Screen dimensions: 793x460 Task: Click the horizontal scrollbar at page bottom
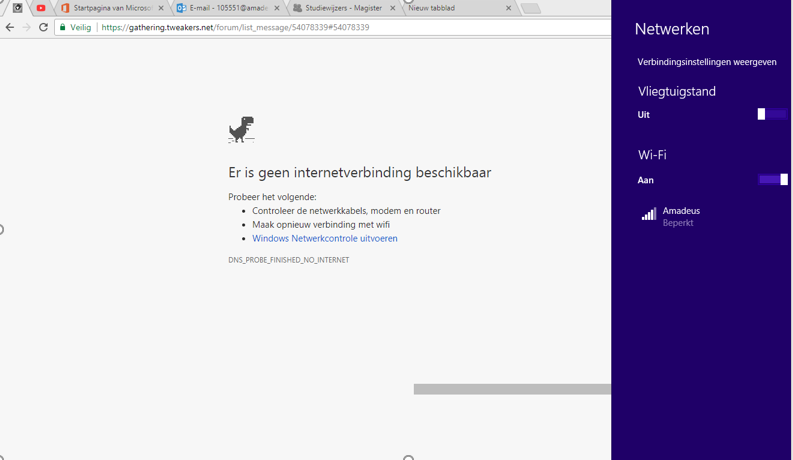tap(512, 389)
